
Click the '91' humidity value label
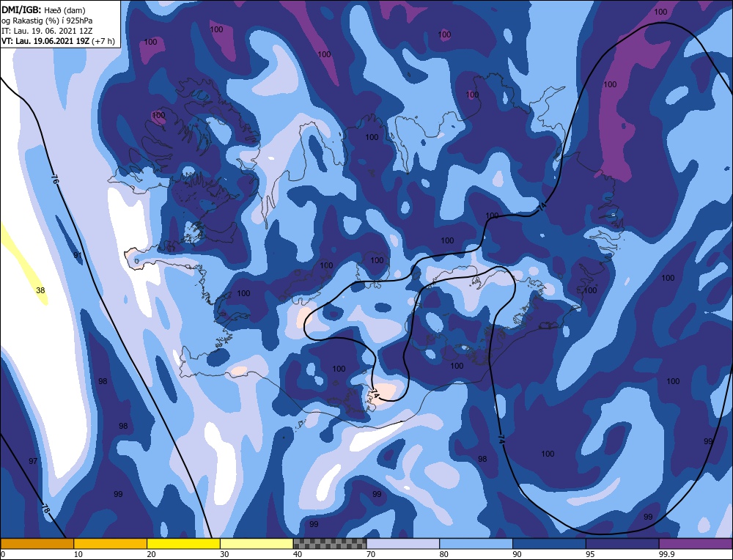point(78,255)
